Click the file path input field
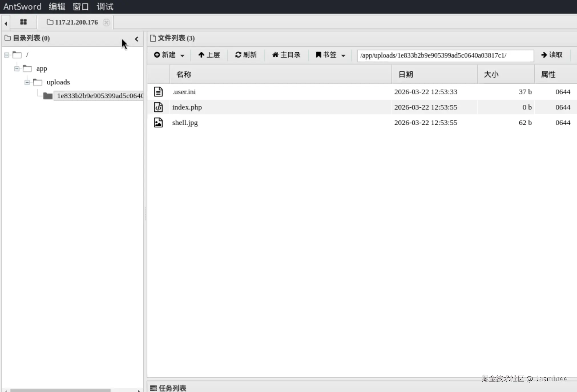 (x=445, y=55)
